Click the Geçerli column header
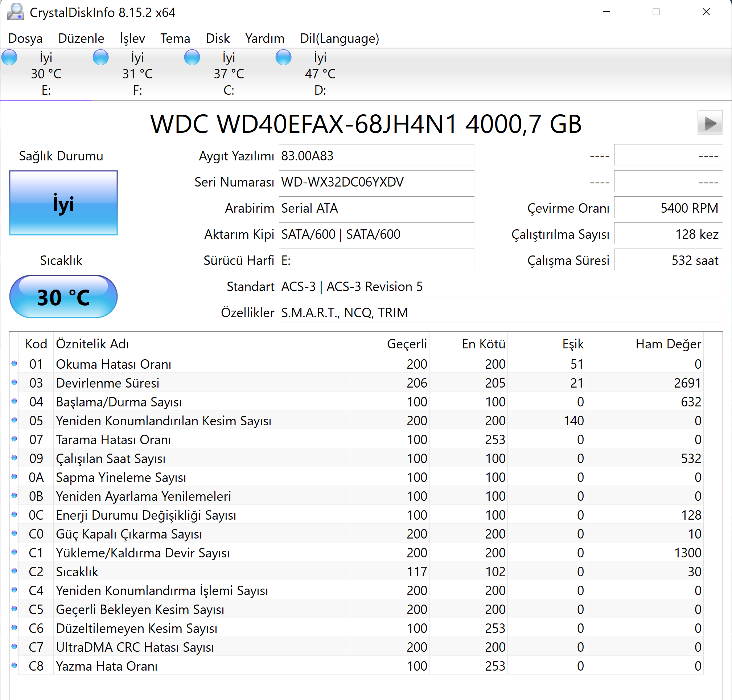Viewport: 732px width, 700px height. click(x=390, y=344)
